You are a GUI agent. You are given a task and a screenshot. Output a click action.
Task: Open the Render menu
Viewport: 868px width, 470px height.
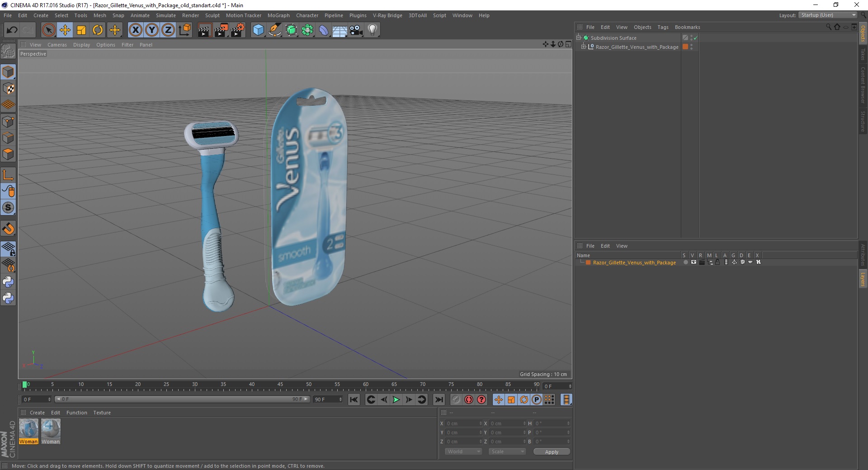coord(190,15)
